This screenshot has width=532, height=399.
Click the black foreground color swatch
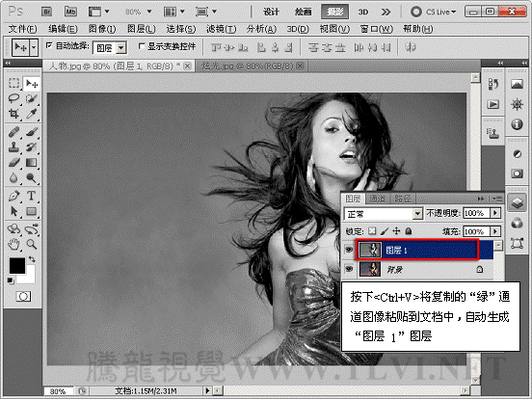pyautogui.click(x=17, y=265)
